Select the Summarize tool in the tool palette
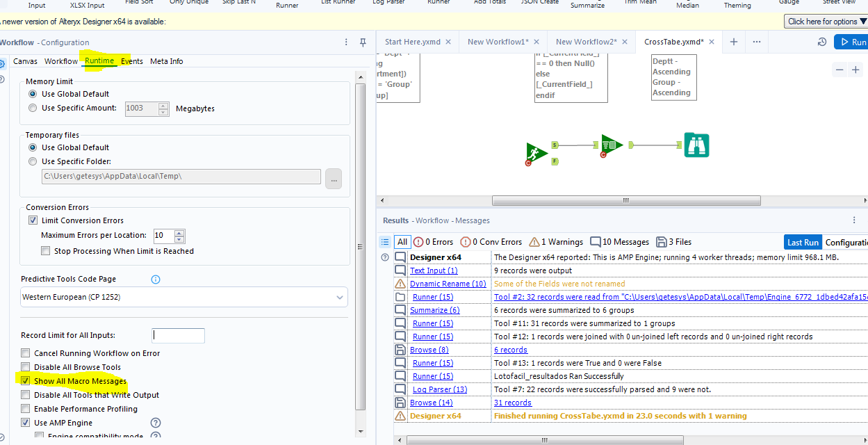868x445 pixels. coord(587,5)
